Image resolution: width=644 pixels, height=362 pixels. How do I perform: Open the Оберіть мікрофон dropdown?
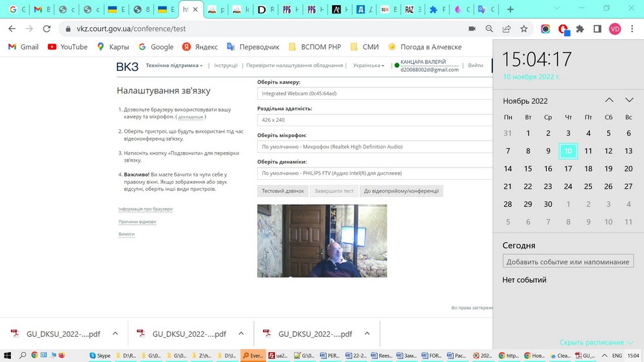pyautogui.click(x=375, y=146)
